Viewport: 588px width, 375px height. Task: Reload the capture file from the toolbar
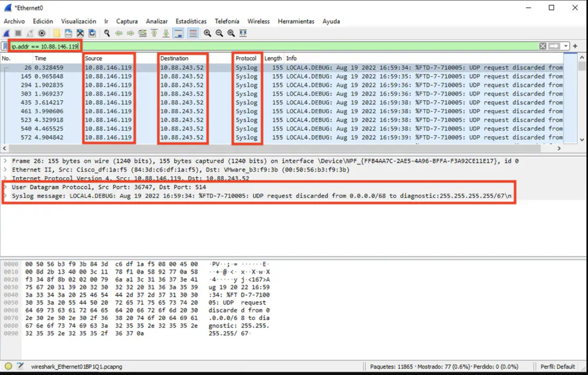point(92,34)
